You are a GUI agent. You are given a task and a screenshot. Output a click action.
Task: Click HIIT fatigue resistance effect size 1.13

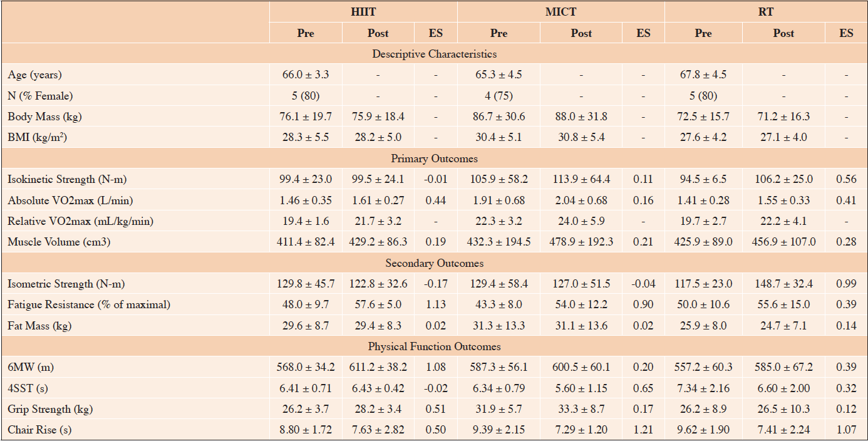[x=435, y=305]
